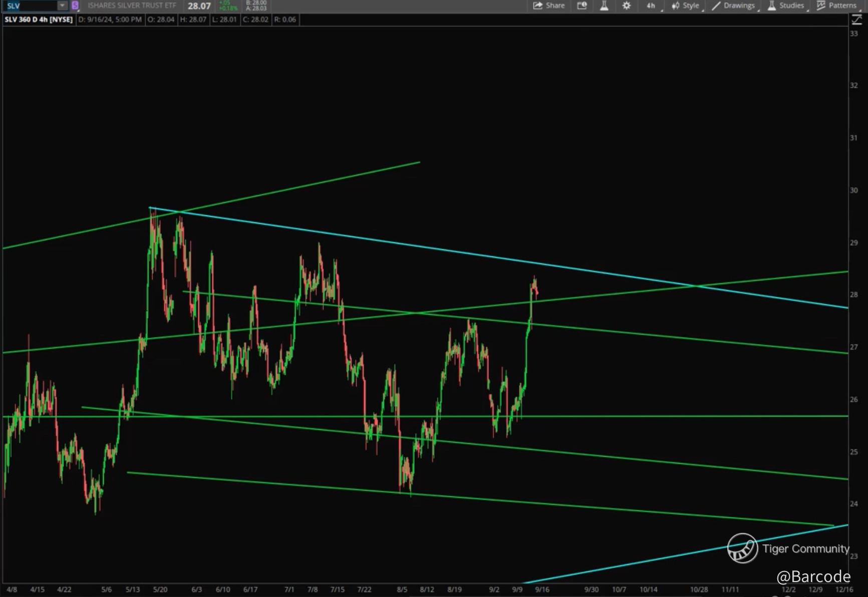The height and width of the screenshot is (597, 868).
Task: Click the camera/clock icon next to Share
Action: (x=582, y=6)
